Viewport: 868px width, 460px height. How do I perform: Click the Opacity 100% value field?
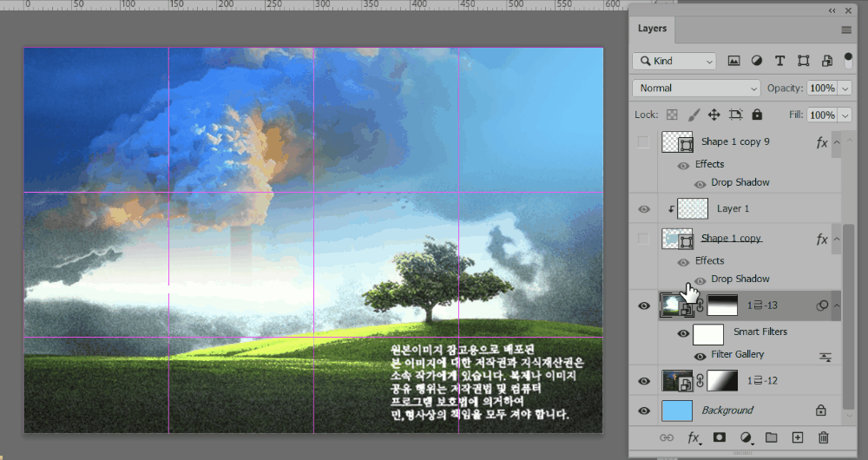[x=822, y=89]
